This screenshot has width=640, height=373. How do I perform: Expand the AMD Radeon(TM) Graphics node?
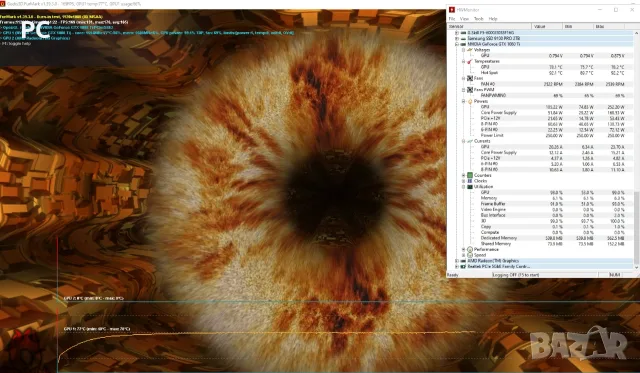pos(457,261)
